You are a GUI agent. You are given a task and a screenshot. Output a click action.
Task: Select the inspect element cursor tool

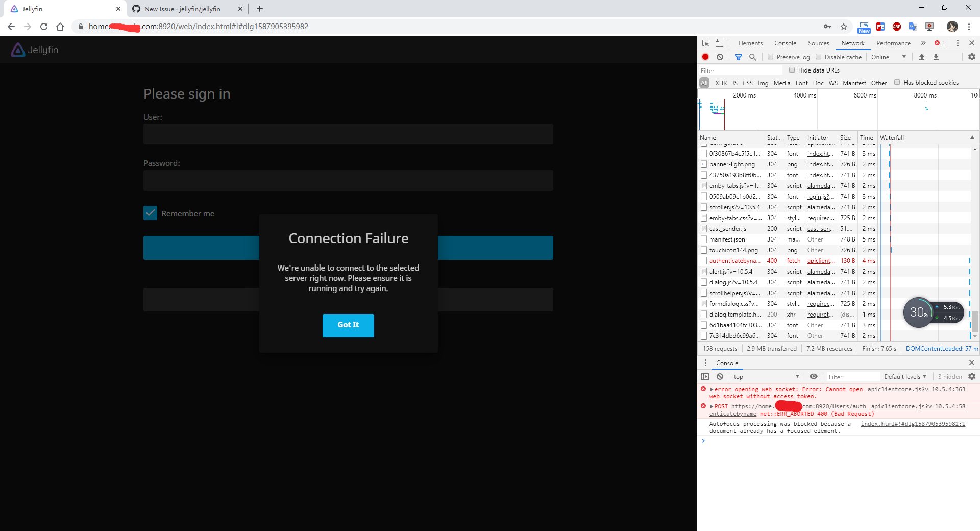pyautogui.click(x=706, y=43)
